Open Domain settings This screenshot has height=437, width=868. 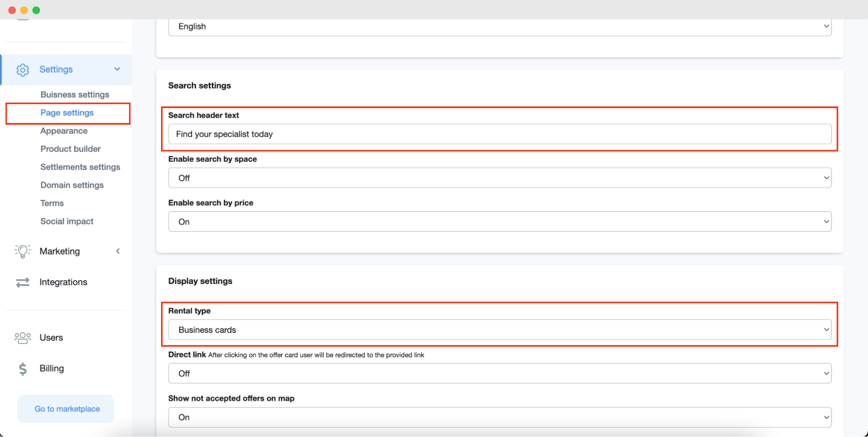pos(72,185)
